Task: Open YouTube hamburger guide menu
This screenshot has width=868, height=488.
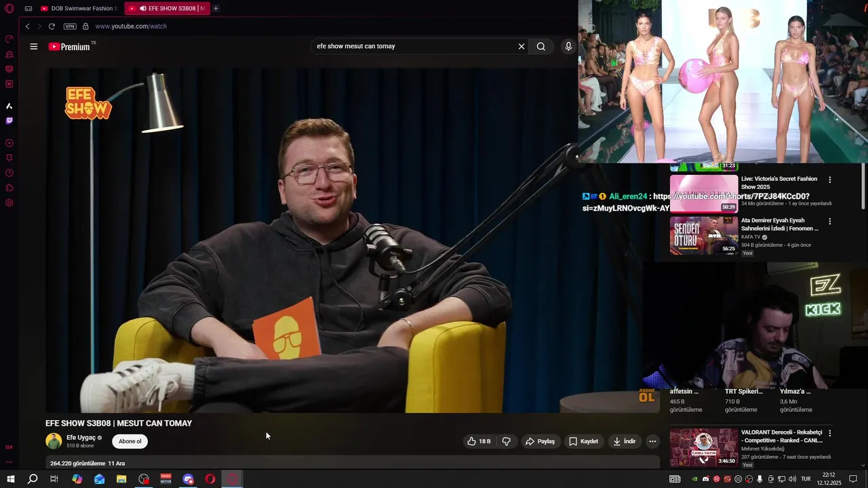Action: (34, 47)
